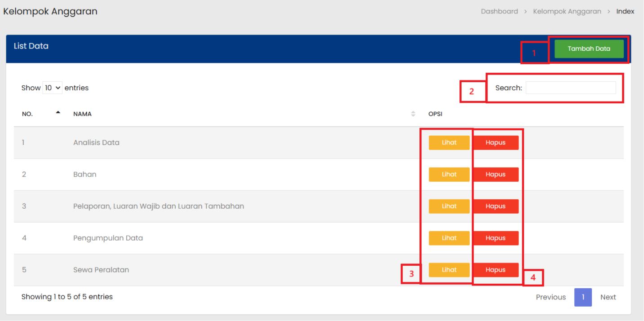Screen dimensions: 644x321
Task: Click Hapus for Analisis Data
Action: (495, 143)
